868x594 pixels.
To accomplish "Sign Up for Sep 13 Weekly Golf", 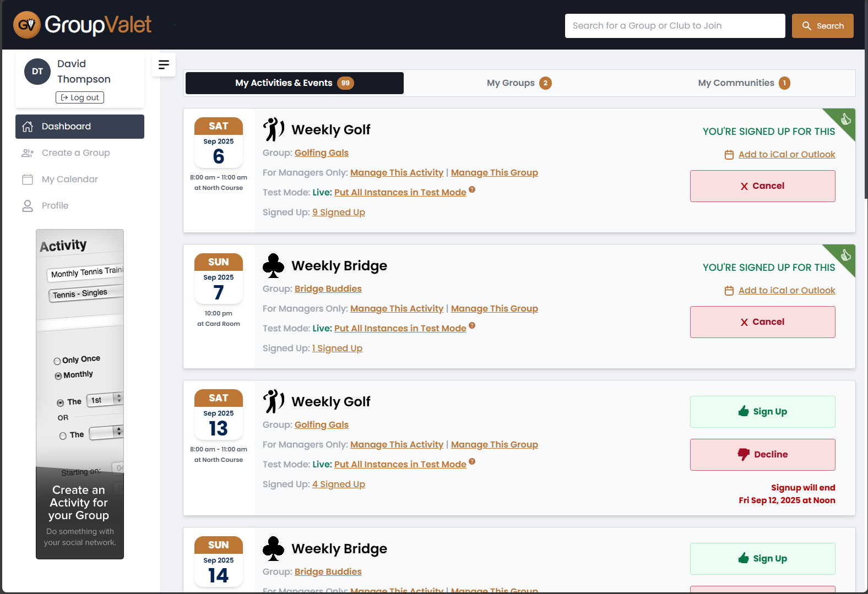I will [x=763, y=412].
